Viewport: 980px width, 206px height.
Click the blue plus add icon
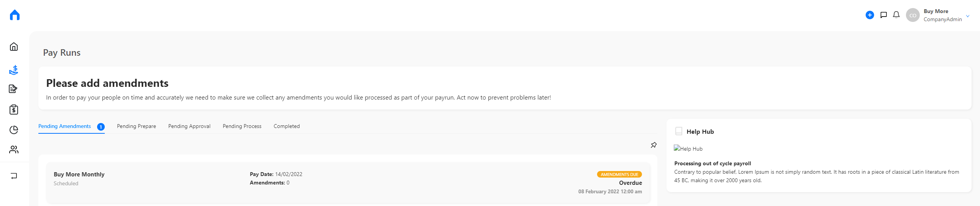click(x=870, y=15)
